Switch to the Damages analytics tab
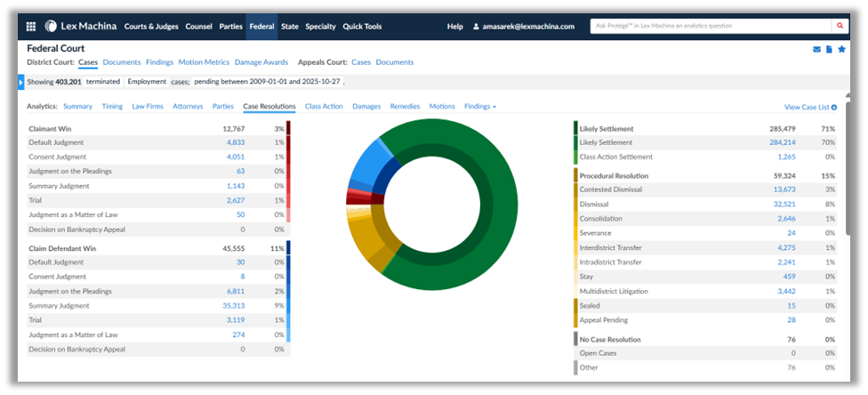868x395 pixels. coord(366,107)
